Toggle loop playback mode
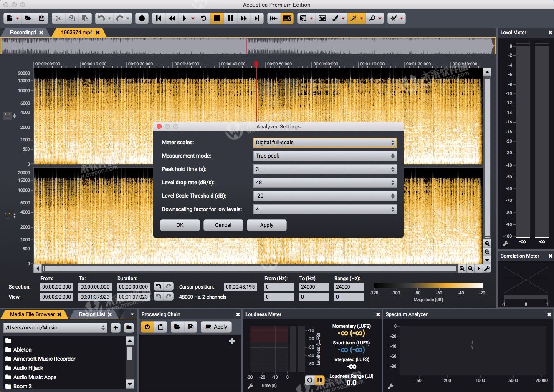 pos(204,18)
